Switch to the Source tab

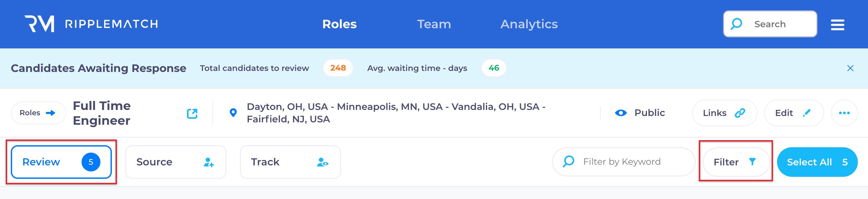[176, 162]
